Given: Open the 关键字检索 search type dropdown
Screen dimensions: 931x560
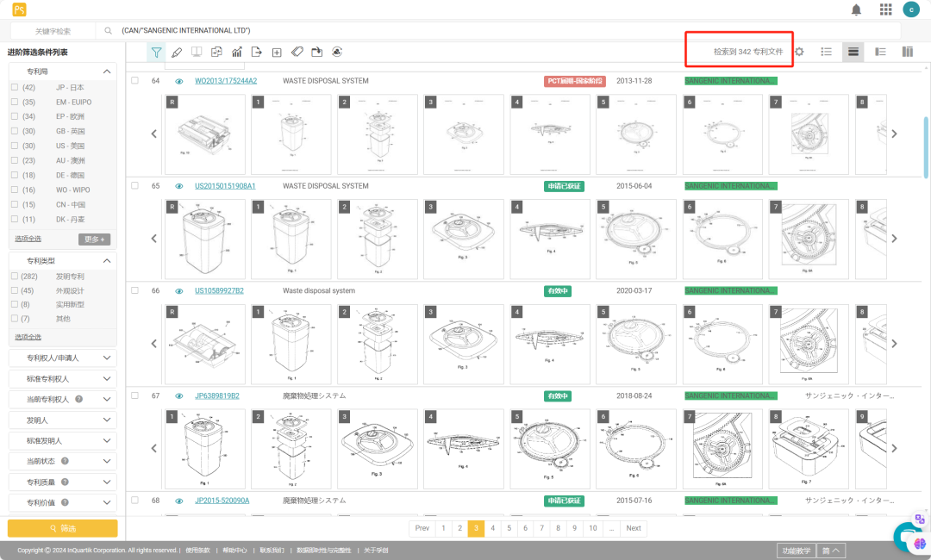Looking at the screenshot, I should [53, 31].
